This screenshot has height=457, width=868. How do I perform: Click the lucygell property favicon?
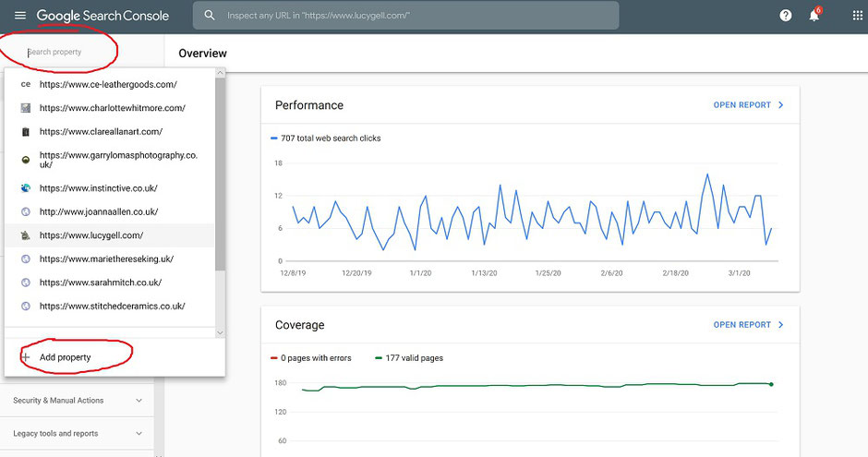(26, 235)
